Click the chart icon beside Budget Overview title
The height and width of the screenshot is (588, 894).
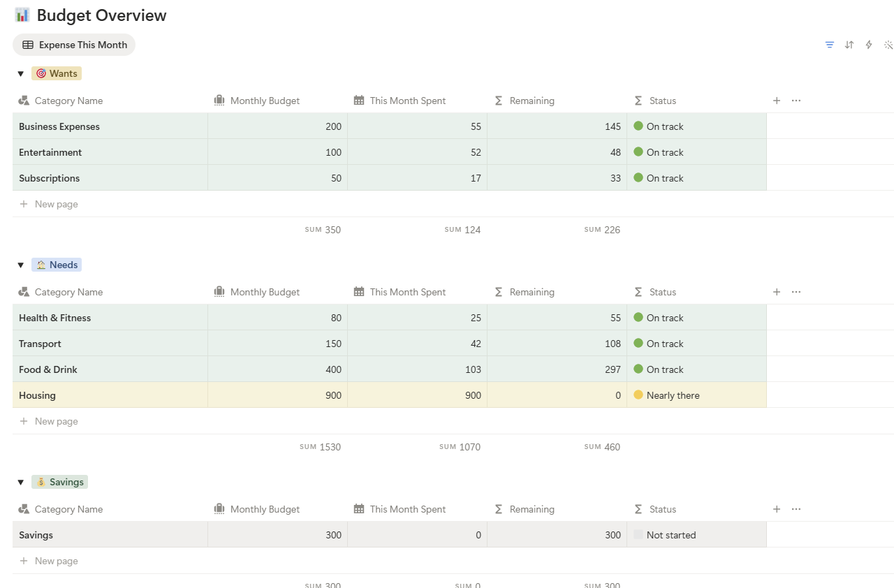coord(22,15)
